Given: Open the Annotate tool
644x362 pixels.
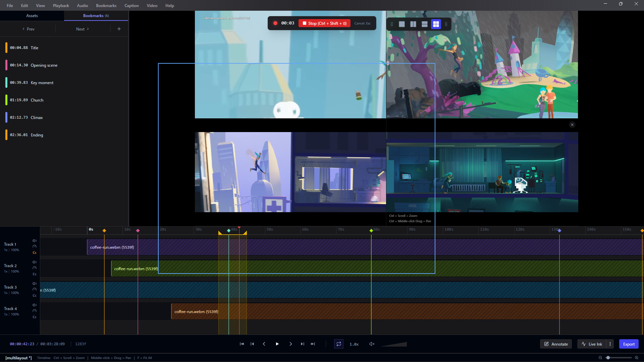Looking at the screenshot, I should pyautogui.click(x=555, y=344).
